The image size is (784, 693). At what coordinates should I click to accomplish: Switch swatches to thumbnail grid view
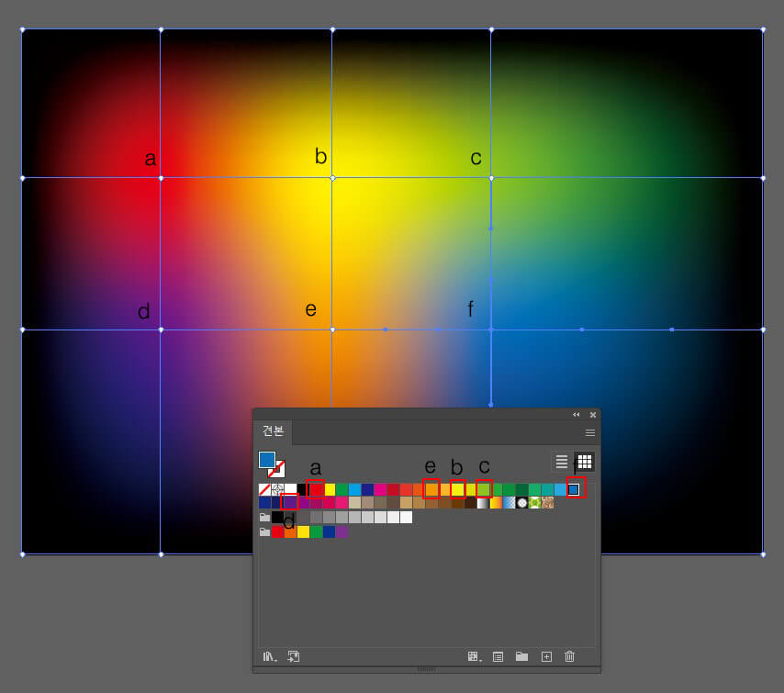click(x=585, y=462)
